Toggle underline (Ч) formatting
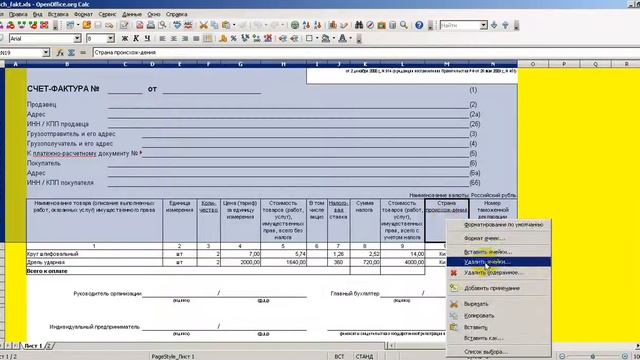 coord(147,38)
